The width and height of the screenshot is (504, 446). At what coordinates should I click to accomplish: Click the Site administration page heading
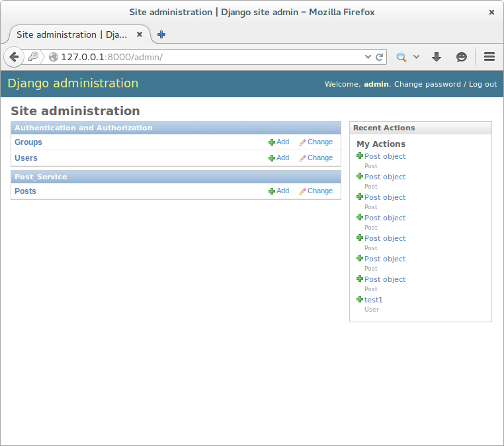tap(75, 111)
